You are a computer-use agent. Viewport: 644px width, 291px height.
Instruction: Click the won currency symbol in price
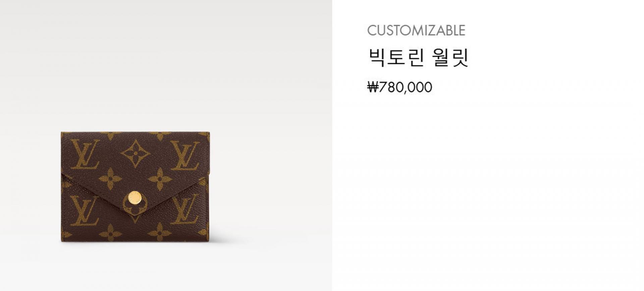click(373, 87)
